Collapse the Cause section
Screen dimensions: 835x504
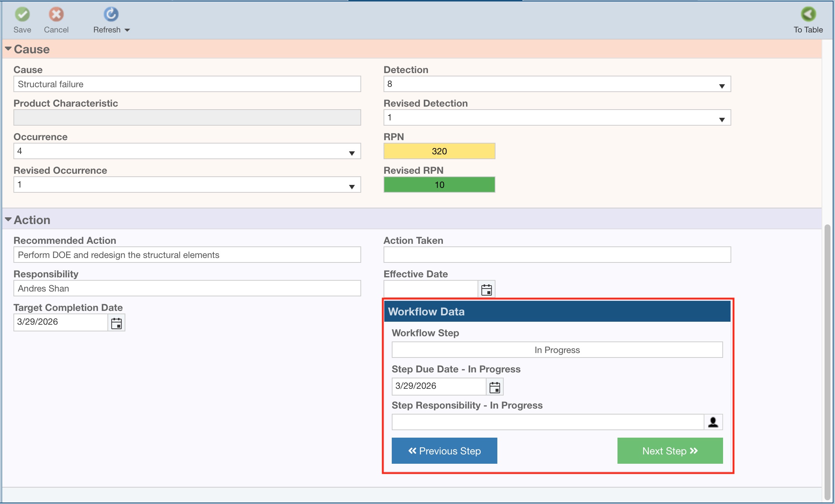coord(8,49)
